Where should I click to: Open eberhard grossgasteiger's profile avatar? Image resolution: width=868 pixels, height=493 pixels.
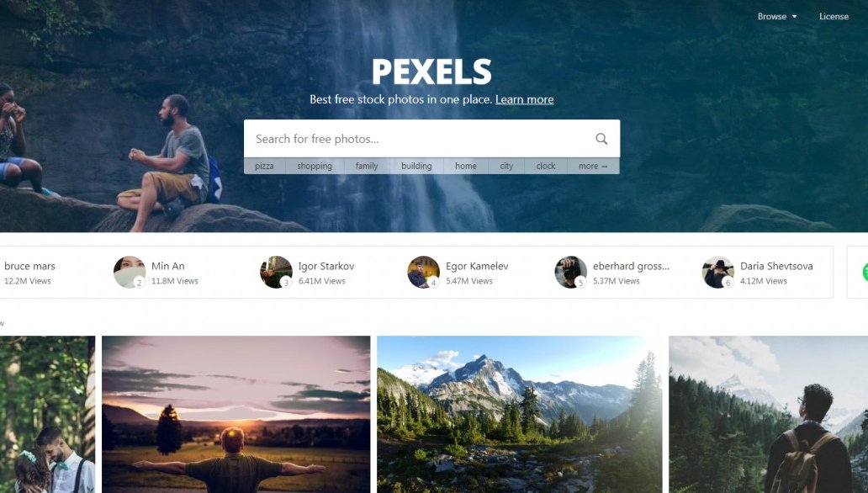tap(571, 272)
